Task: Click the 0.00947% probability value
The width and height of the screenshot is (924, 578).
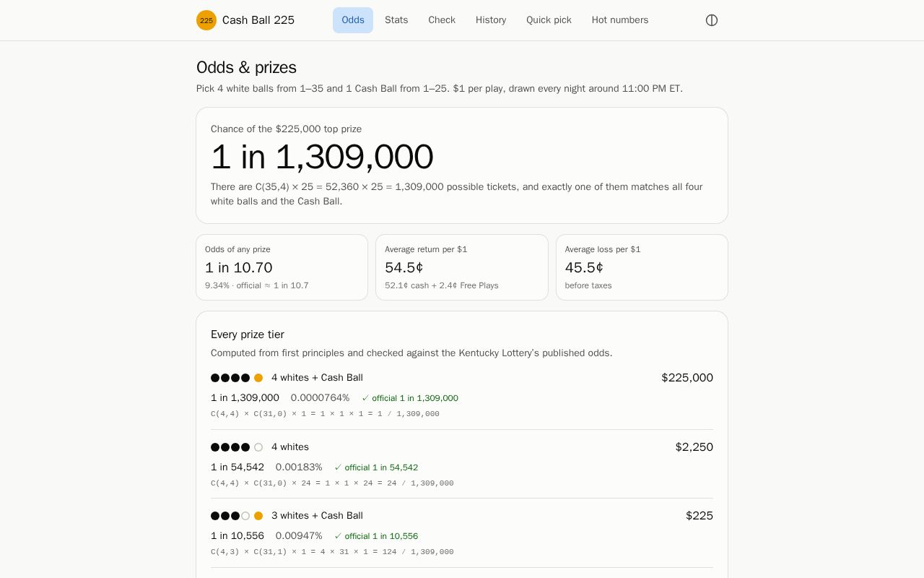Action: pos(299,536)
